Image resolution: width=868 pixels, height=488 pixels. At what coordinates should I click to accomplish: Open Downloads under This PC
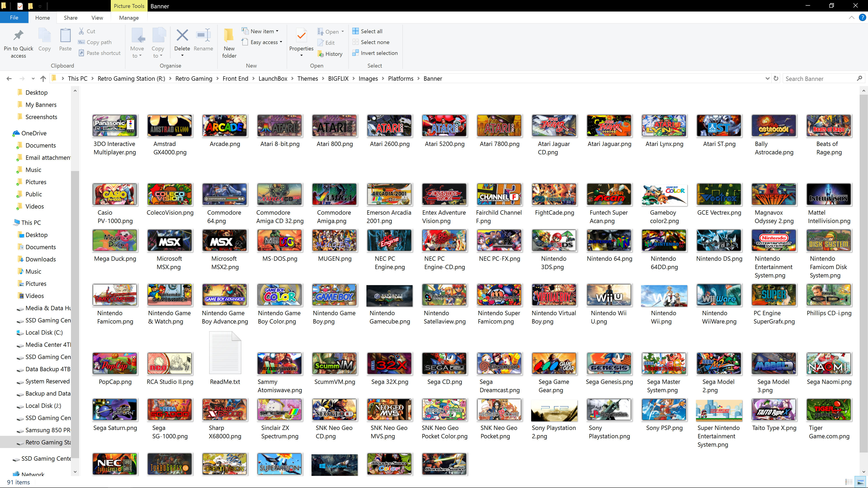[x=40, y=259]
